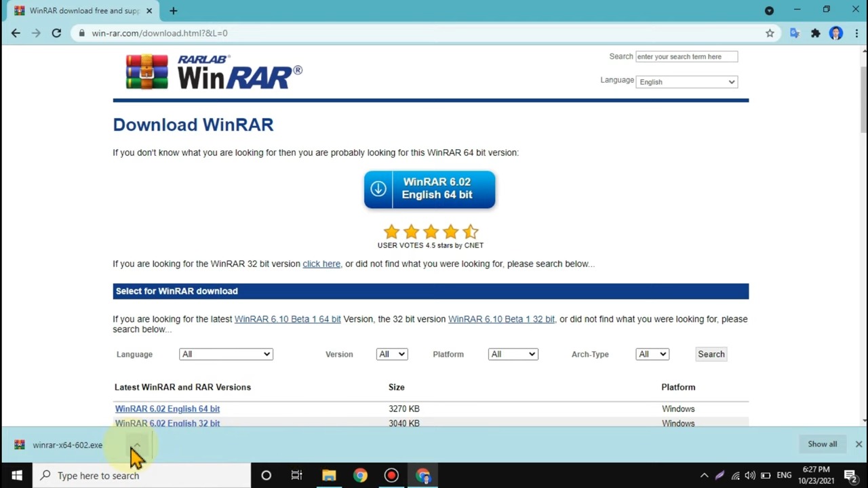868x488 pixels.
Task: Open the Chrome profile avatar
Action: [835, 33]
